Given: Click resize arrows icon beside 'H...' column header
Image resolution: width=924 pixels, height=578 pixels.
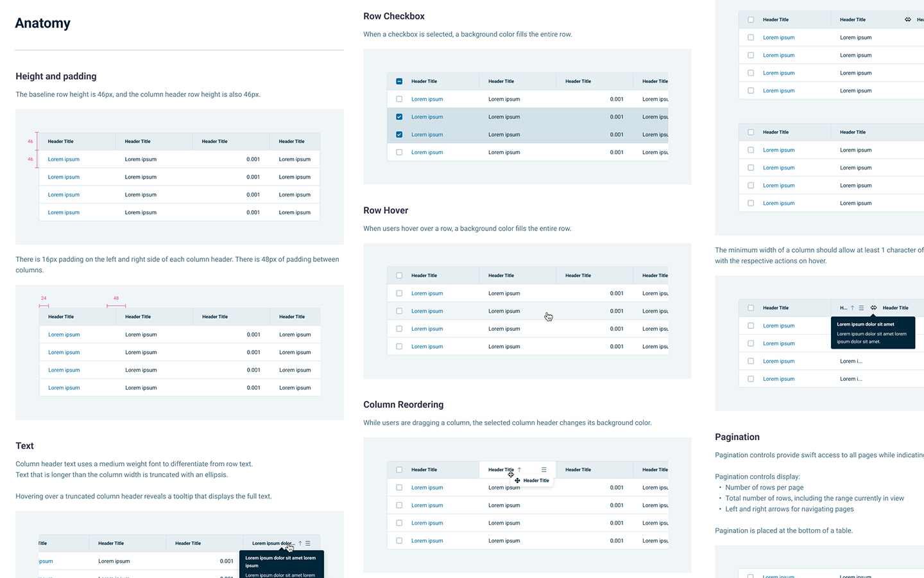Looking at the screenshot, I should tap(873, 308).
